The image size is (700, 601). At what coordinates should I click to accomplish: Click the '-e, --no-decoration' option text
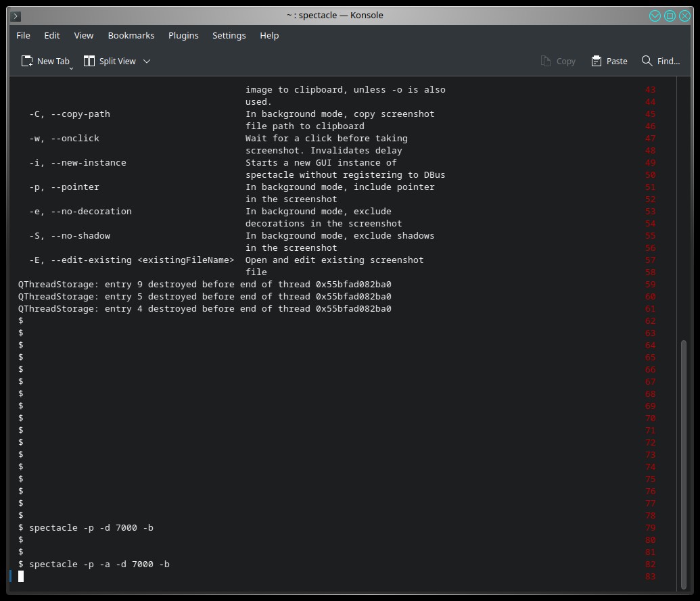click(x=80, y=212)
